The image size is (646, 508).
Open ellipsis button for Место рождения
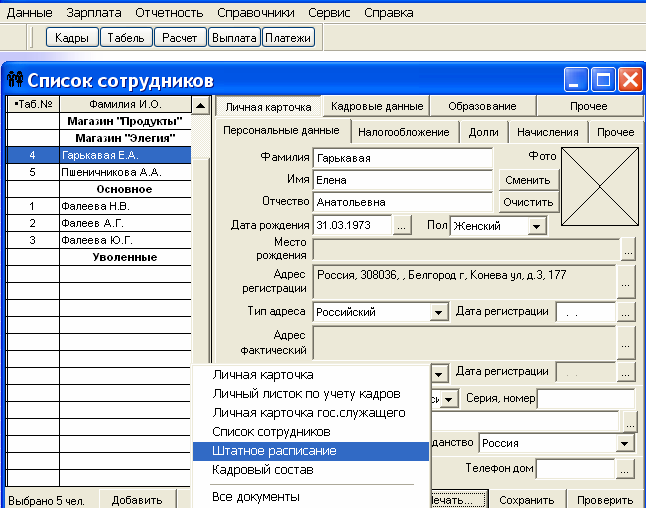628,249
